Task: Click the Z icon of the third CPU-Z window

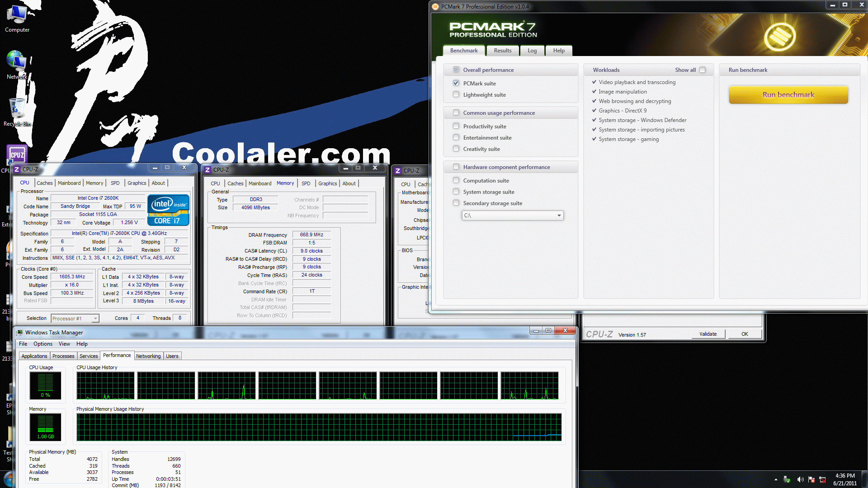Action: [398, 170]
